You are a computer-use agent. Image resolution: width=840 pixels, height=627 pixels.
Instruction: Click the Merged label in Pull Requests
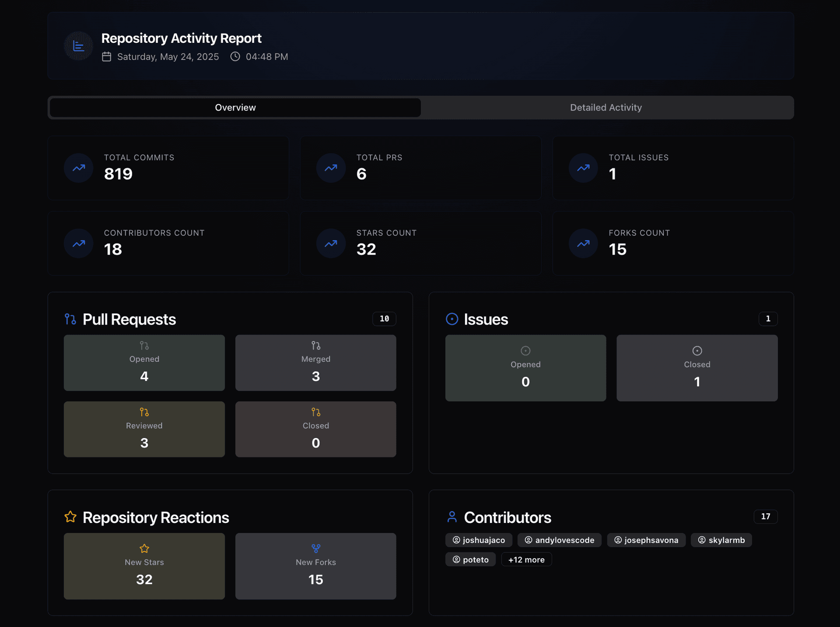(x=316, y=359)
